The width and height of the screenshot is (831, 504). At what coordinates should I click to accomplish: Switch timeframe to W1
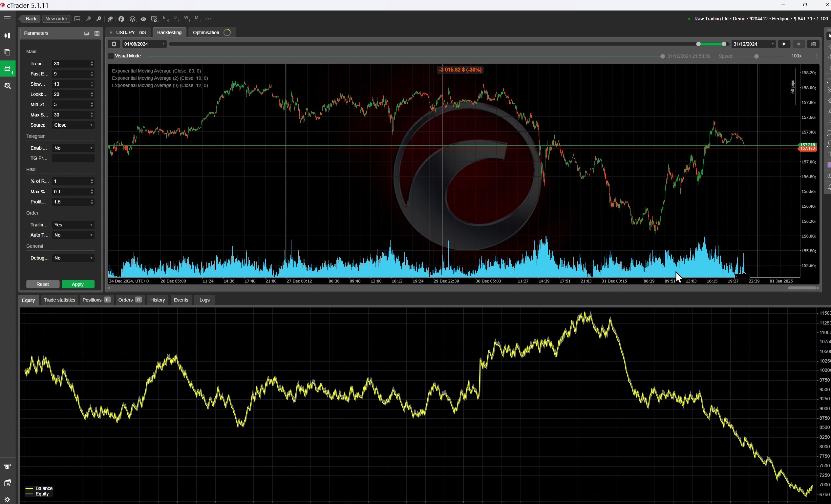(187, 19)
